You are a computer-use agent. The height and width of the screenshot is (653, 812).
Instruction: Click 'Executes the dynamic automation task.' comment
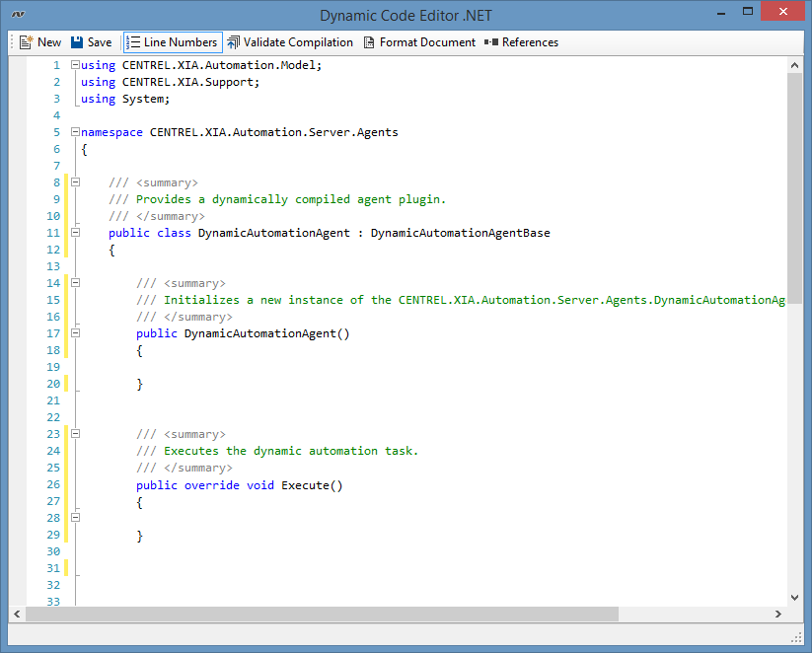point(290,451)
